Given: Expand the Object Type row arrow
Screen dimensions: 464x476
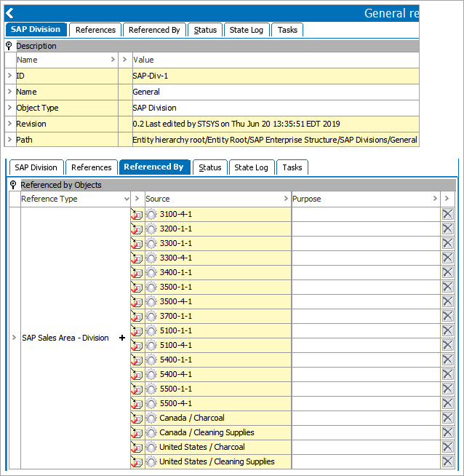Looking at the screenshot, I should pos(9,108).
